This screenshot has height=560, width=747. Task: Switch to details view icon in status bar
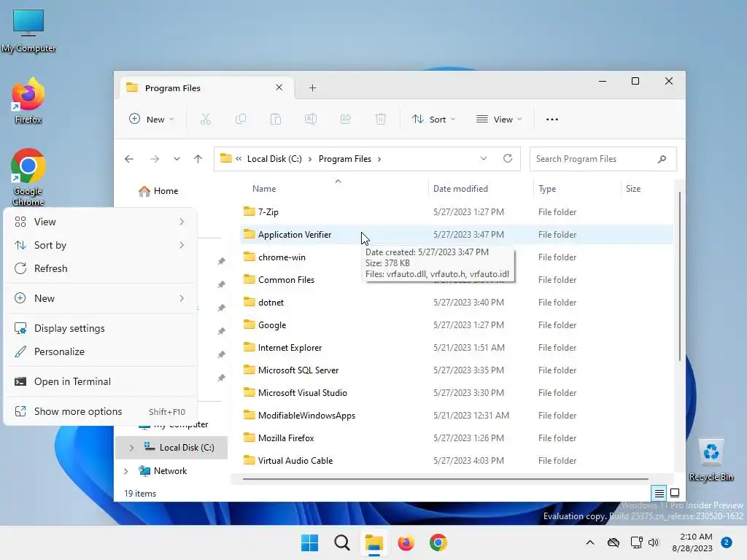(x=659, y=494)
